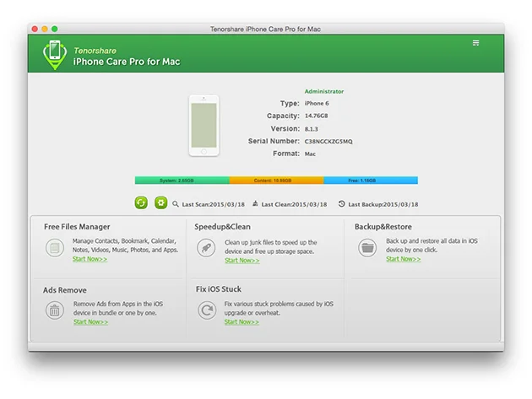Screen dimensions: 532x399
Task: Click the Speedup&Clean rocket icon
Action: point(206,248)
